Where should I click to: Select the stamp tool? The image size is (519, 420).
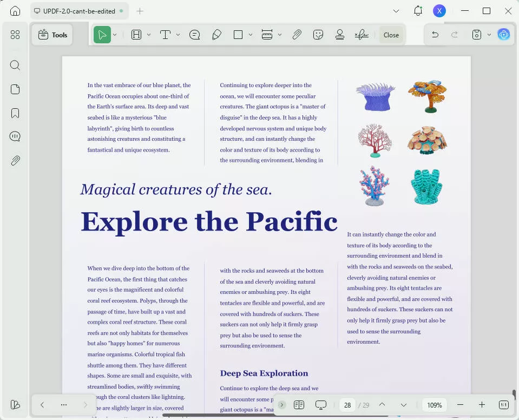tap(340, 35)
